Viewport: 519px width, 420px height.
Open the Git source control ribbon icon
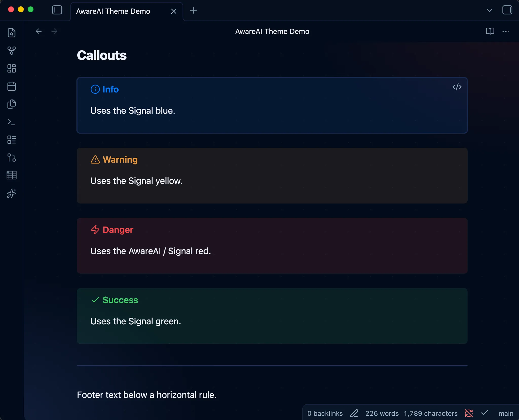pos(12,158)
